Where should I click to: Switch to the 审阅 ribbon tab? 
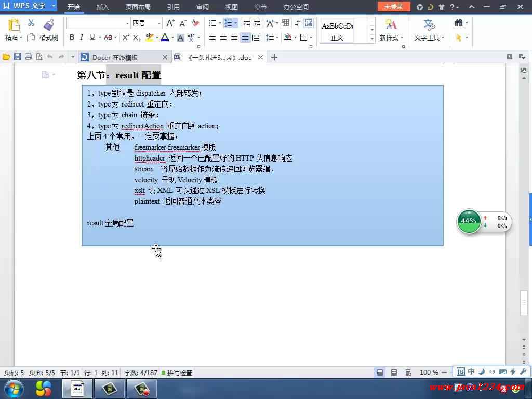tap(202, 7)
